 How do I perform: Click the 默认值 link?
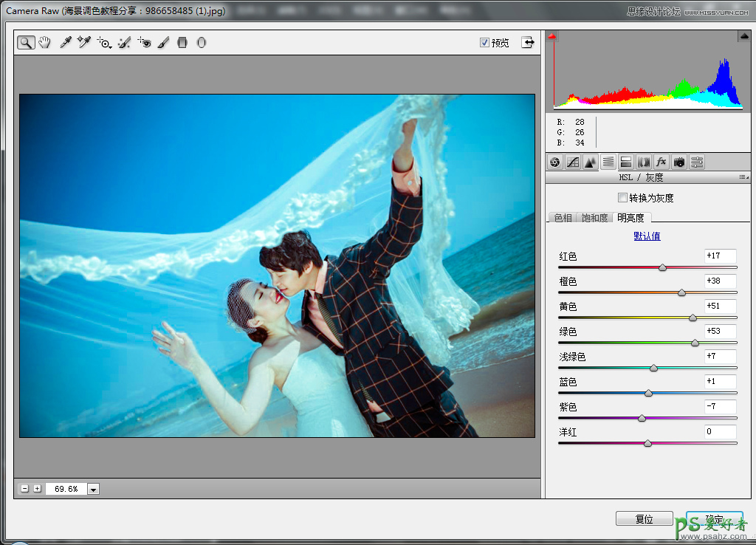(x=647, y=236)
